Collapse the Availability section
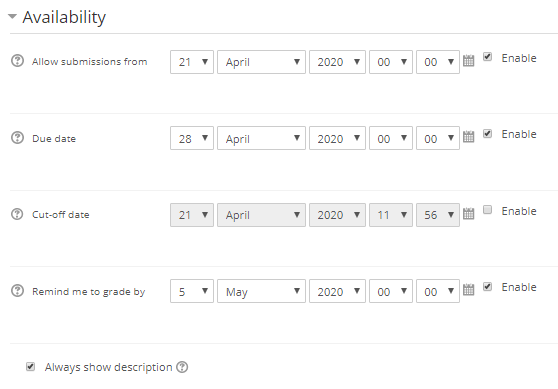Screen dimensions: 558x389 pyautogui.click(x=12, y=16)
